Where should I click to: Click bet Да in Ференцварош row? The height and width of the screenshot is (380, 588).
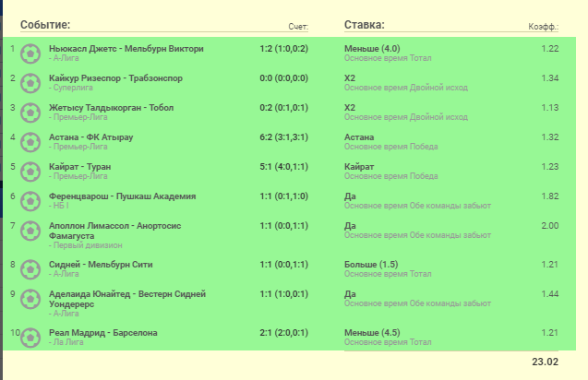pos(350,196)
